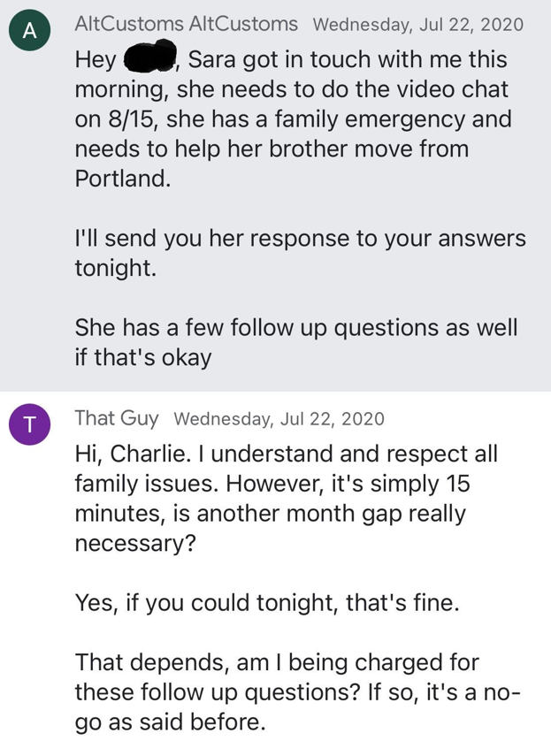
Task: Click the "8/15" date in the message text
Action: tap(130, 119)
